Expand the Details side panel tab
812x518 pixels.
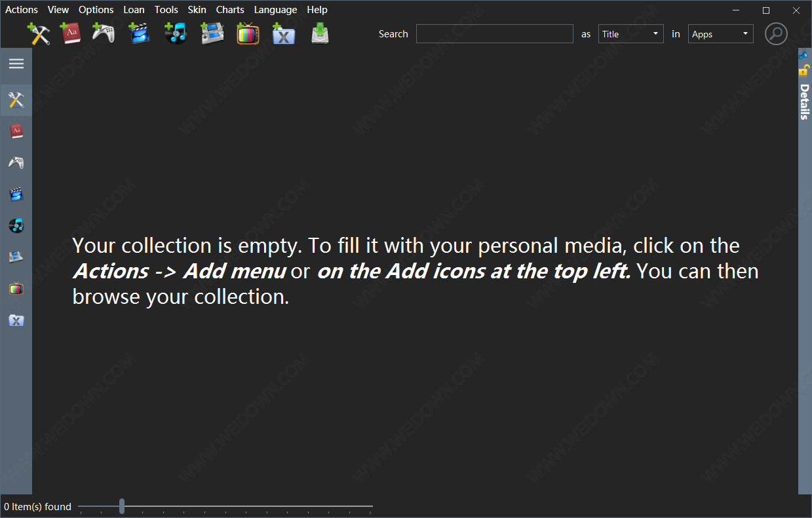[x=805, y=102]
